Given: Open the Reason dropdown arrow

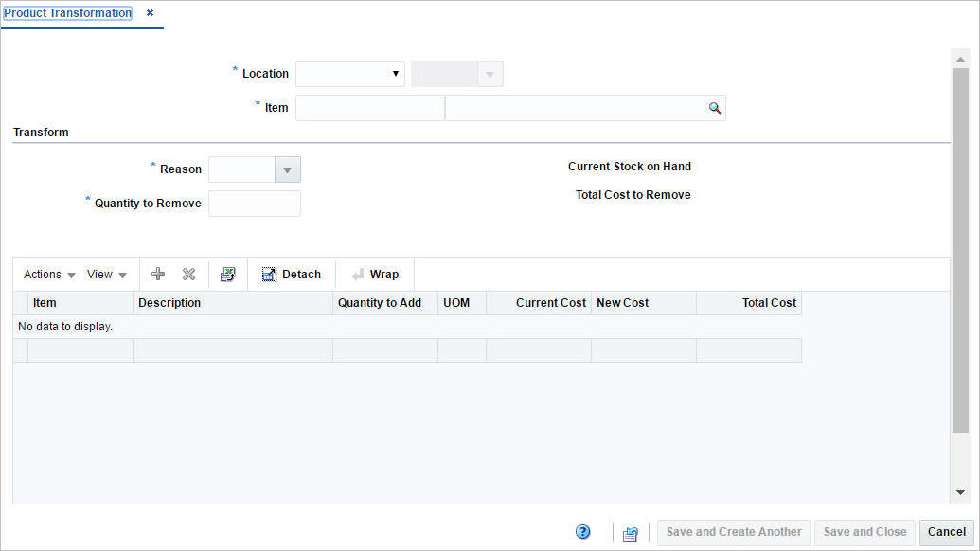Looking at the screenshot, I should click(288, 169).
